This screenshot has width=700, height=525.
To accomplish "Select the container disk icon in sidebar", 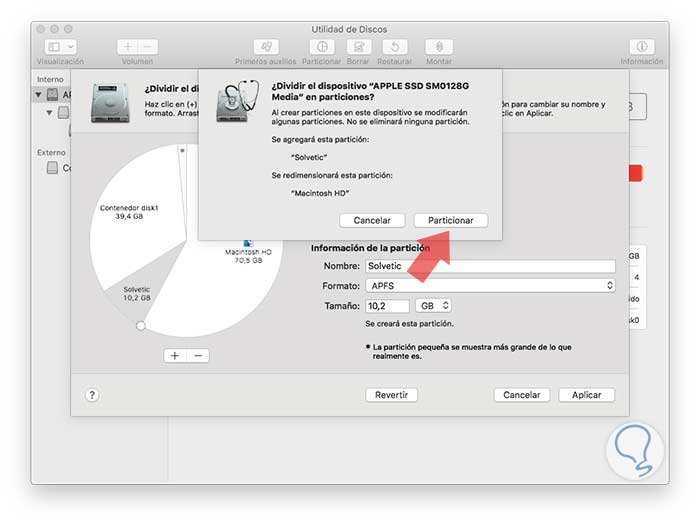I will [64, 112].
